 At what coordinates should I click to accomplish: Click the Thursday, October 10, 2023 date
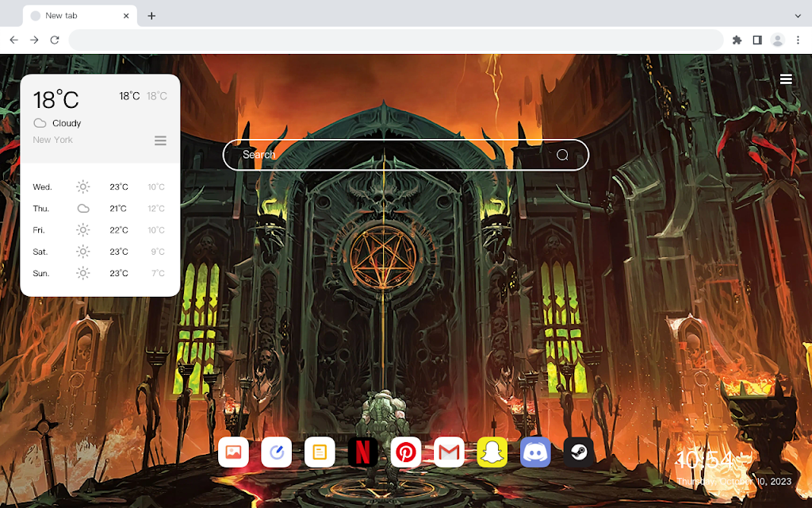[733, 482]
